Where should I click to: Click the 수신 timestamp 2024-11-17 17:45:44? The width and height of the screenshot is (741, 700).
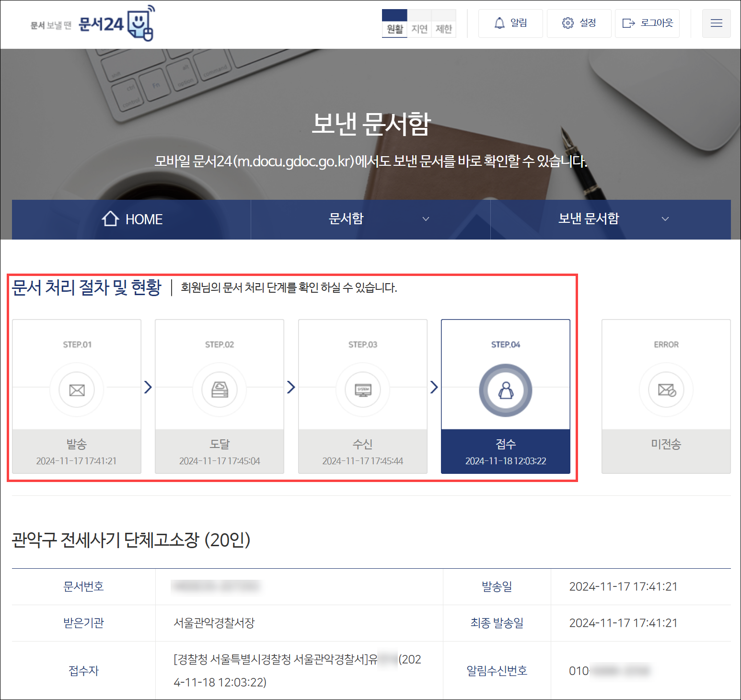tap(363, 461)
